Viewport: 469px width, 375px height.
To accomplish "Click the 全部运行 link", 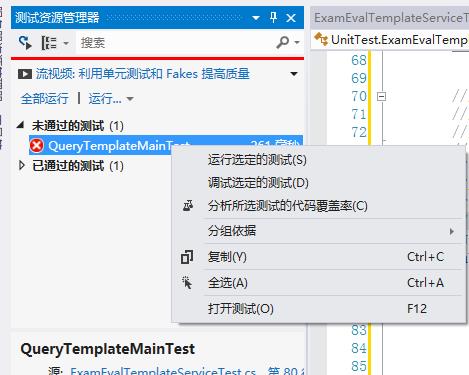I will (x=45, y=99).
